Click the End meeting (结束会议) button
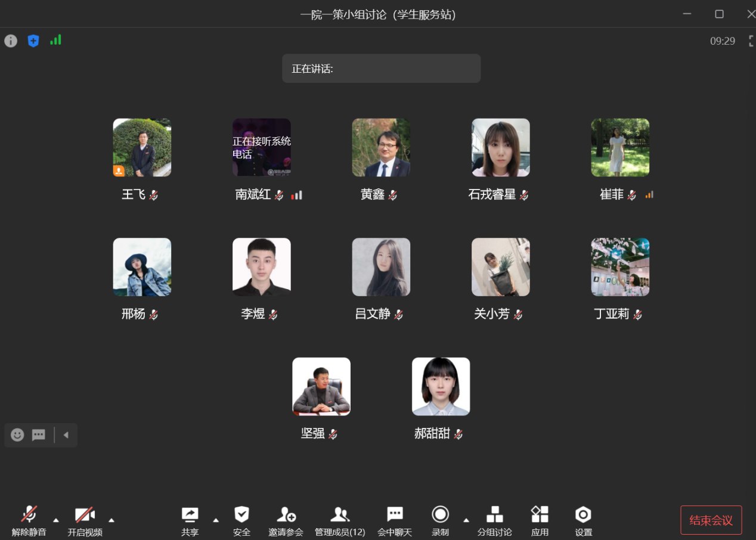756x540 pixels. click(711, 520)
